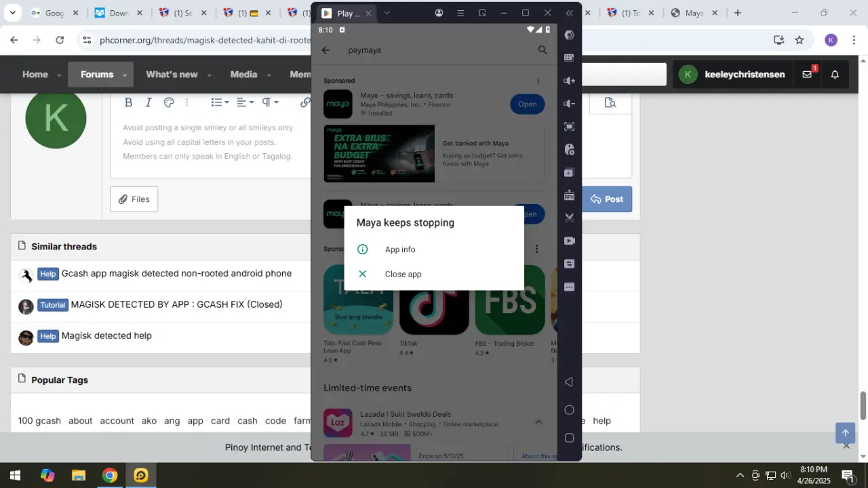Click Chrome page vertical scrollbar thumb
868x488 pixels.
(863, 405)
